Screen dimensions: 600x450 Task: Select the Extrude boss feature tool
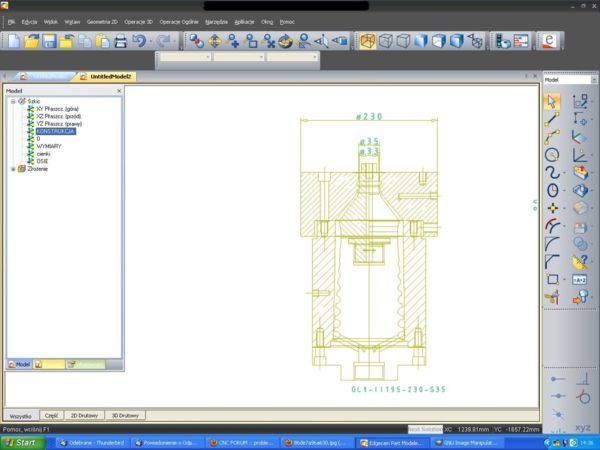pos(580,173)
